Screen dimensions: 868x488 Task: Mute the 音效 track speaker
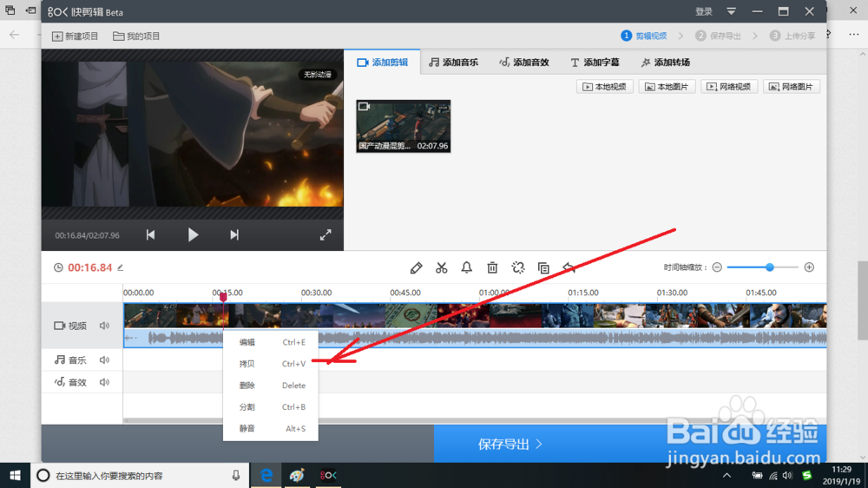[104, 382]
